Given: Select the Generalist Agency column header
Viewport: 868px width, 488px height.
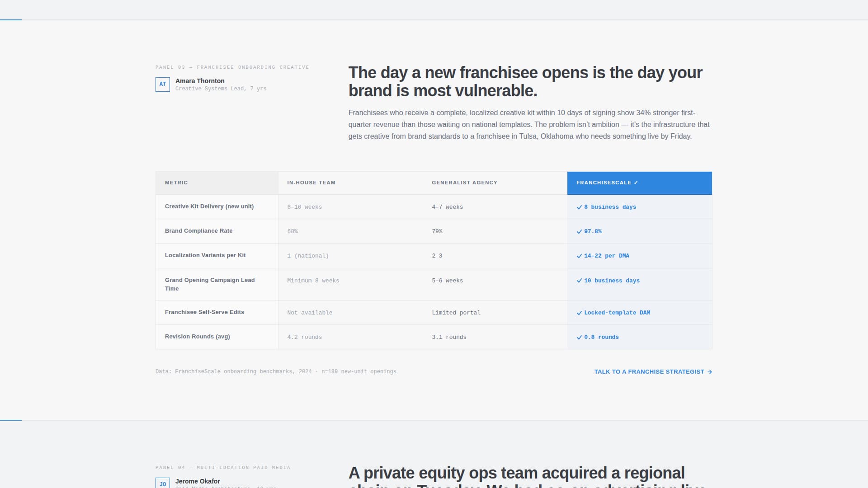Looking at the screenshot, I should [495, 183].
